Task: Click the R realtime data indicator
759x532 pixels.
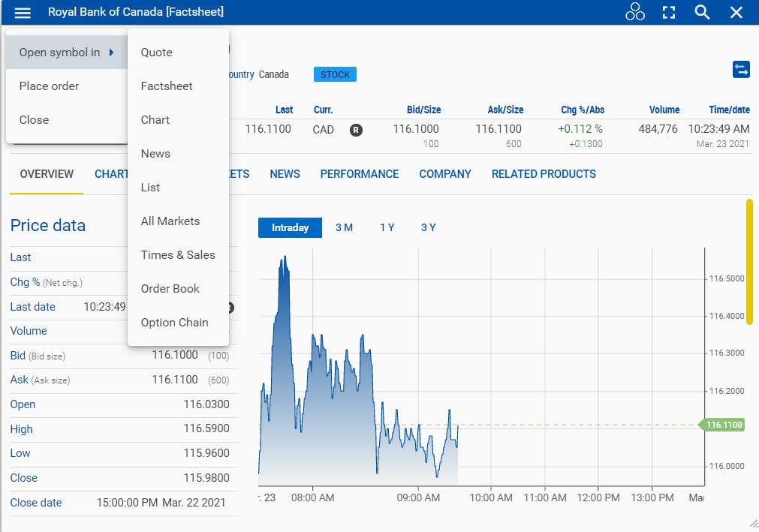Action: (356, 129)
